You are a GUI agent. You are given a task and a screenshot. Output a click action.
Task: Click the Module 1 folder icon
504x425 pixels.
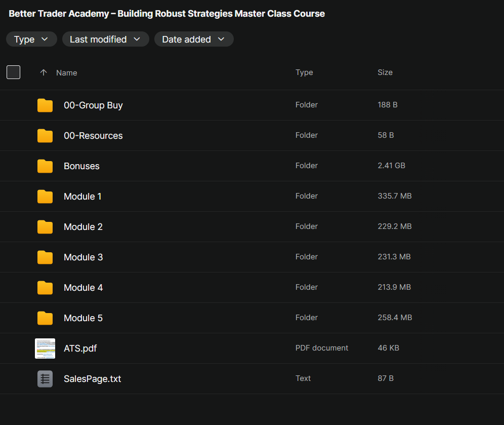point(45,196)
